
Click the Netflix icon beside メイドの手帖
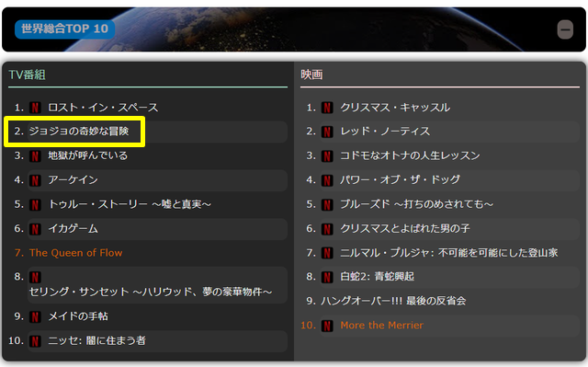(35, 316)
